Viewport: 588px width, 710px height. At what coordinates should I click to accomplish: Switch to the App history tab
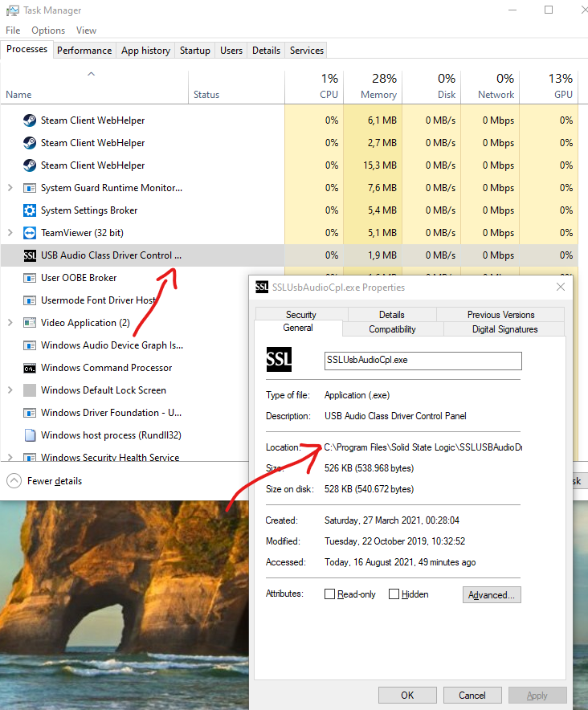145,51
